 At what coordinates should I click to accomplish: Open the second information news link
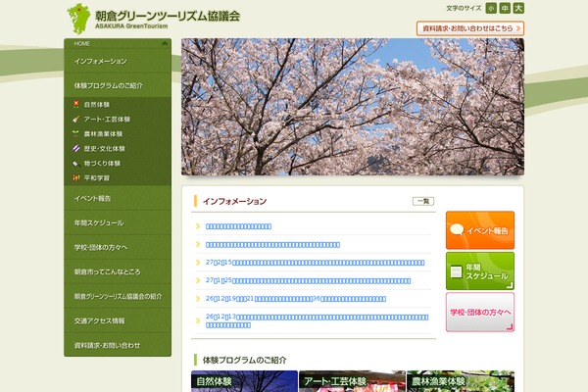tap(272, 245)
